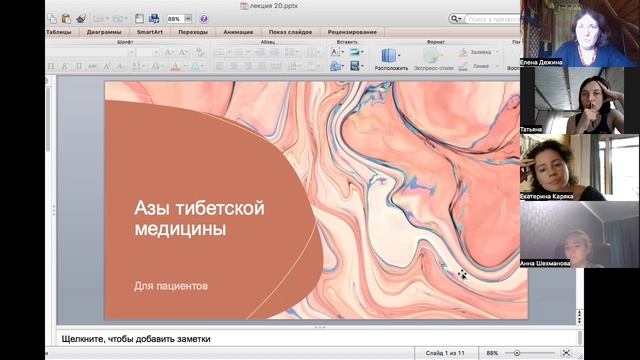
Task: Expand the Линия line dropdown arrow
Action: 497,66
